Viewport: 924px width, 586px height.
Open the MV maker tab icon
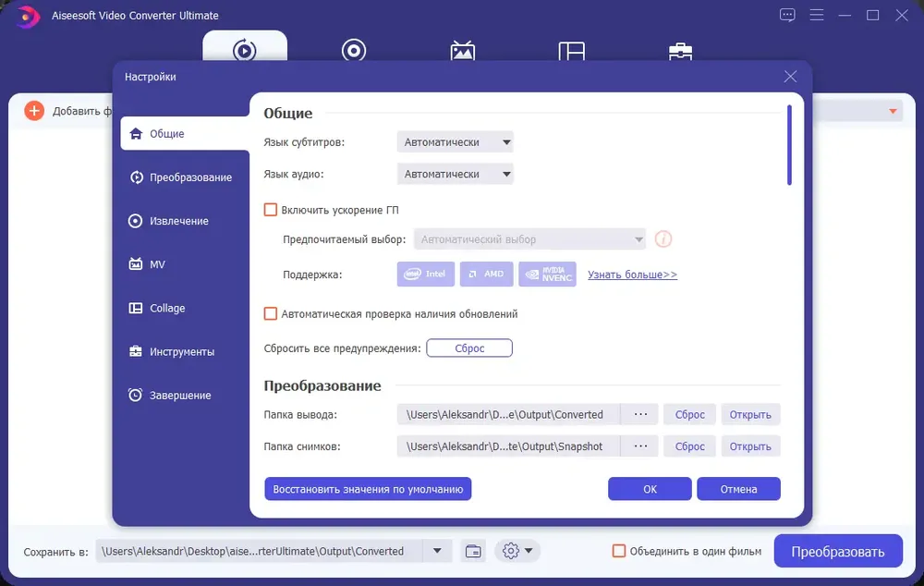[x=463, y=51]
